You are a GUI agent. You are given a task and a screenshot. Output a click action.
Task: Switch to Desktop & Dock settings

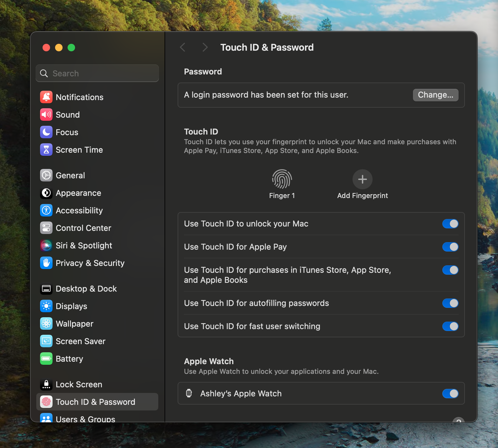tap(86, 288)
